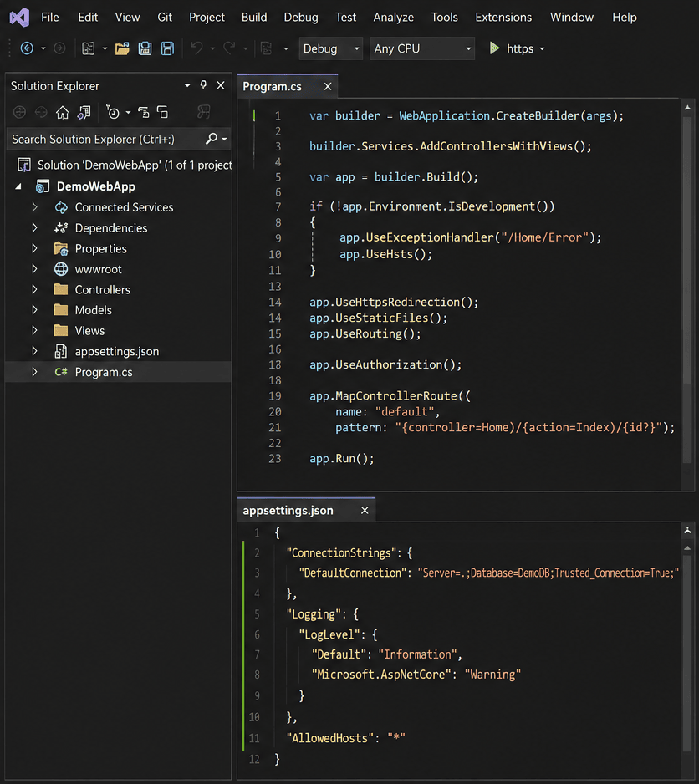Open the Navigate Backward history dropdown arrow
The height and width of the screenshot is (784, 699).
click(x=43, y=49)
